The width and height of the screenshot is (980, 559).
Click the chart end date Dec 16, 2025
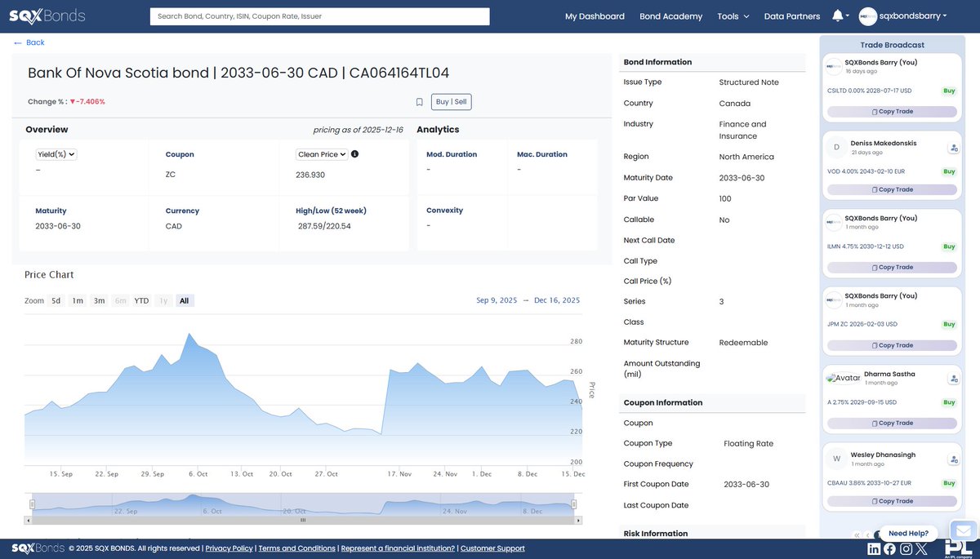coord(557,300)
